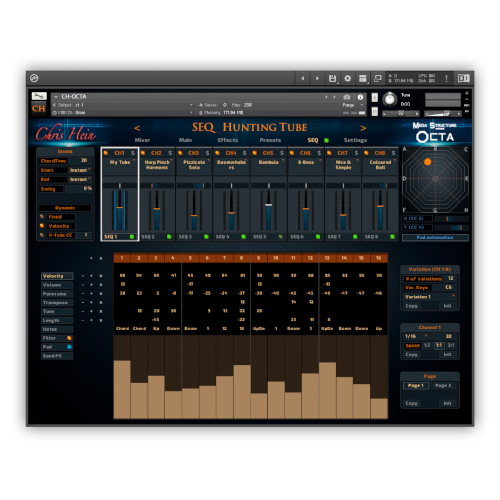
Task: Open the instrument info icon
Action: 360,97
